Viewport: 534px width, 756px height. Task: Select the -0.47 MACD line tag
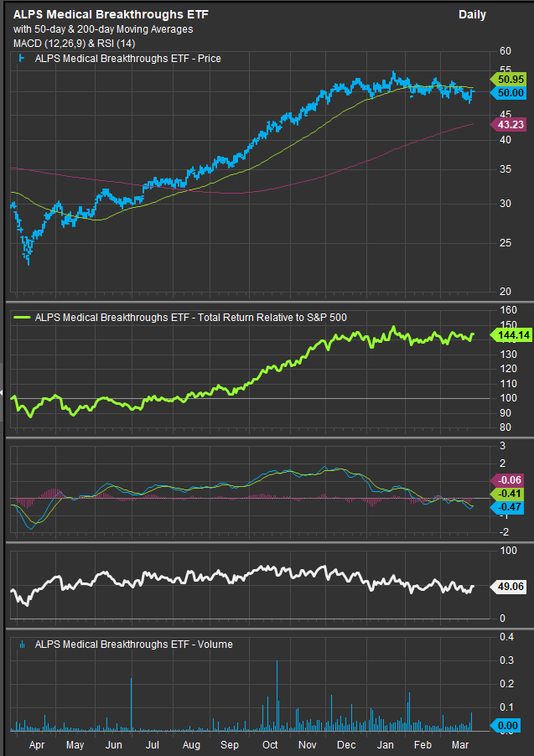point(510,507)
